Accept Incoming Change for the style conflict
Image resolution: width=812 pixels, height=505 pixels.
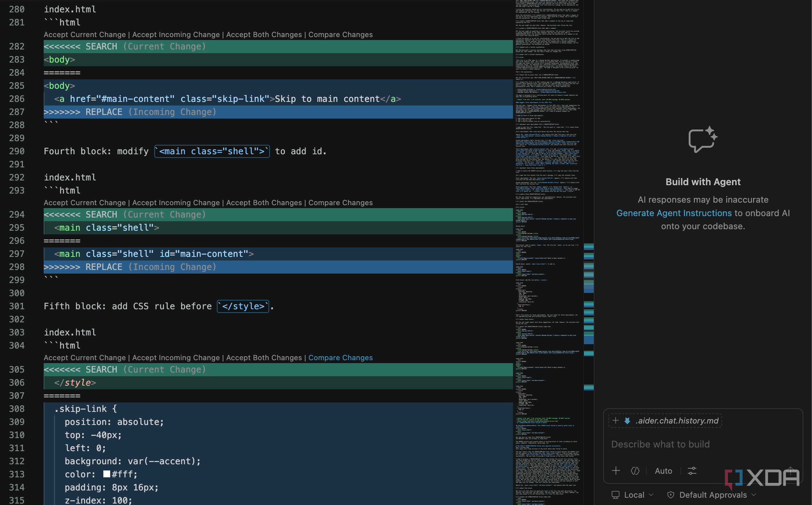pos(176,358)
